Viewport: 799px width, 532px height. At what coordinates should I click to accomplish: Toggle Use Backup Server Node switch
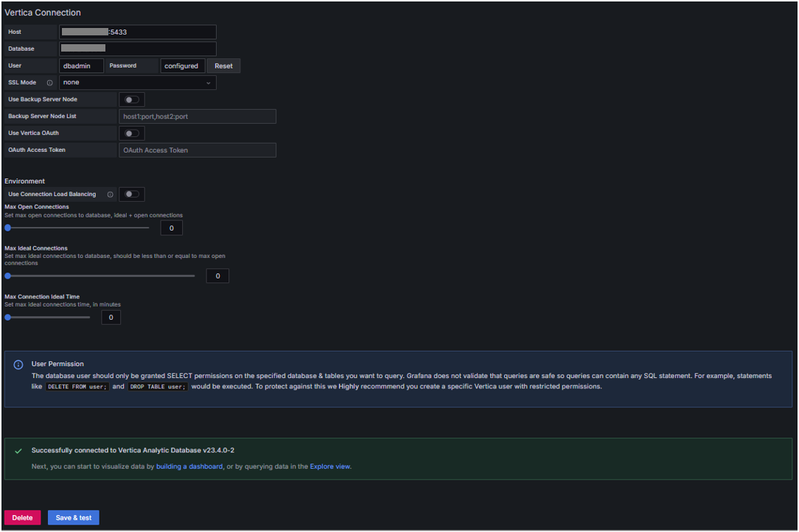(x=132, y=99)
